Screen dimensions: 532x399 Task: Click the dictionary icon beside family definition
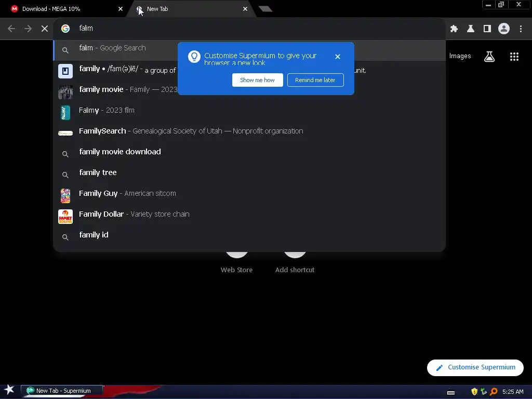pos(65,71)
